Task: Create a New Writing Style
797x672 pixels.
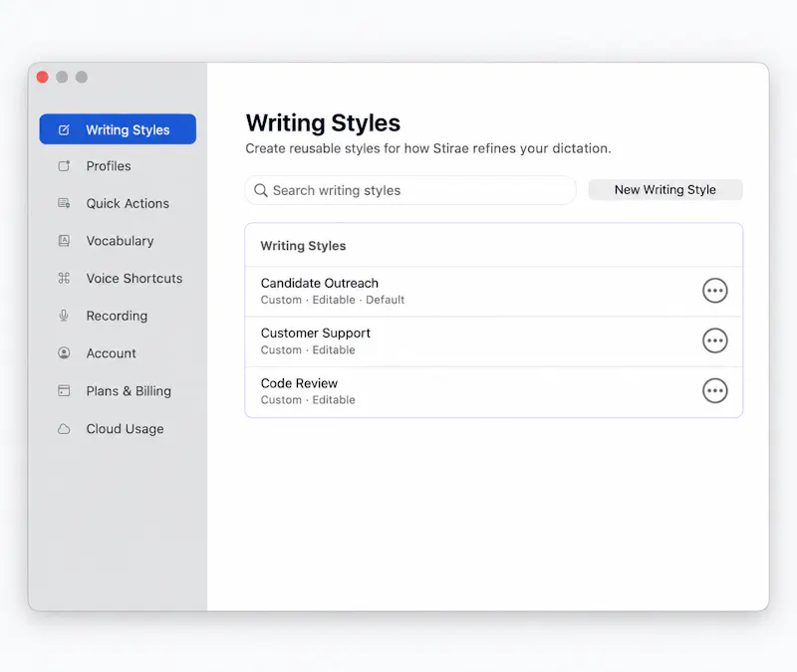Action: 664,189
